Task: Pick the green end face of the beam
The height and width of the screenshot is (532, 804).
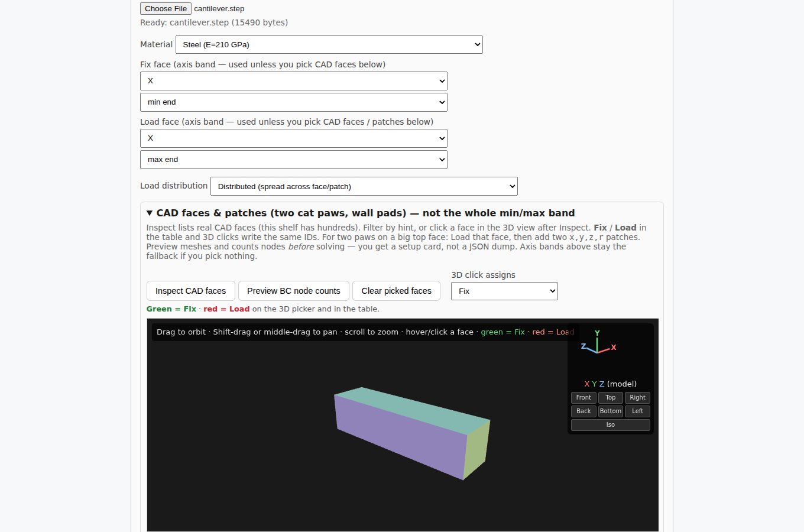Action: click(476, 450)
